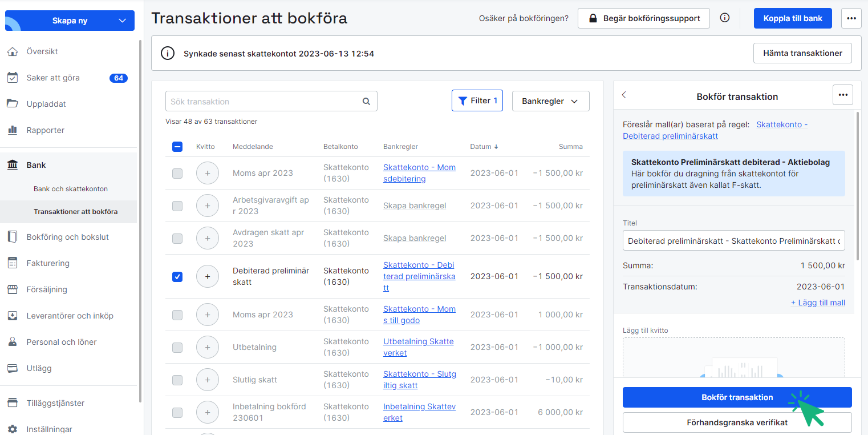Image resolution: width=868 pixels, height=435 pixels.
Task: Click the Titel input field
Action: [x=733, y=241]
